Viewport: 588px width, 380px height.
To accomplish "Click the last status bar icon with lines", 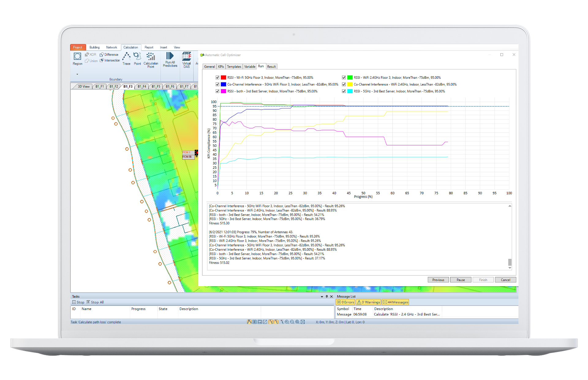I will [303, 322].
